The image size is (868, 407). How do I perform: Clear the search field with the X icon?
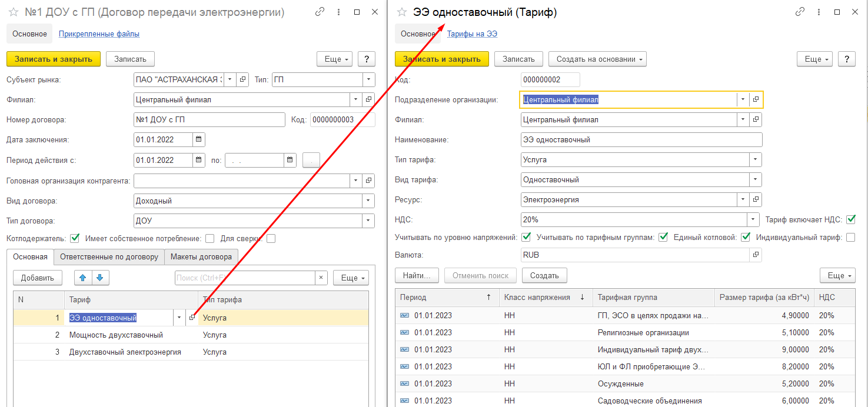pyautogui.click(x=321, y=278)
